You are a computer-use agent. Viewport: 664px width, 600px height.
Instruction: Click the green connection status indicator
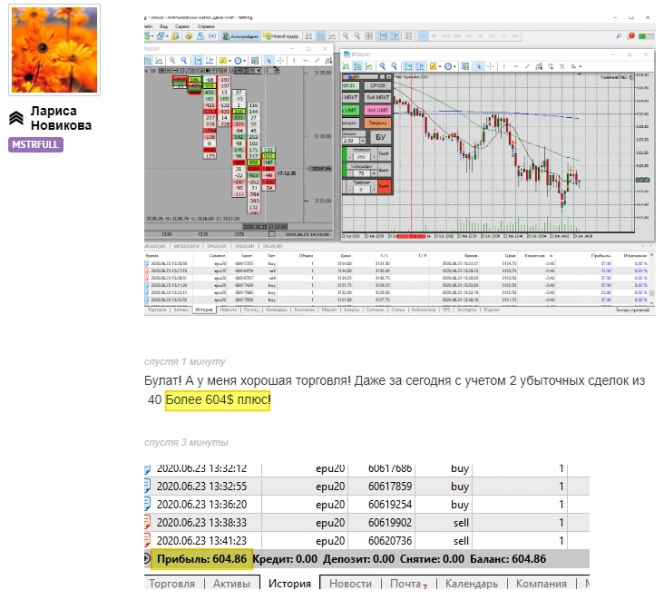pos(646,36)
